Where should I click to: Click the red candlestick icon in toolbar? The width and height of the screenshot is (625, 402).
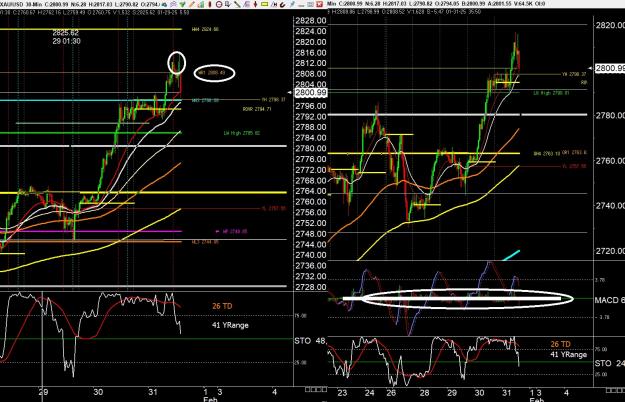(x=210, y=4)
